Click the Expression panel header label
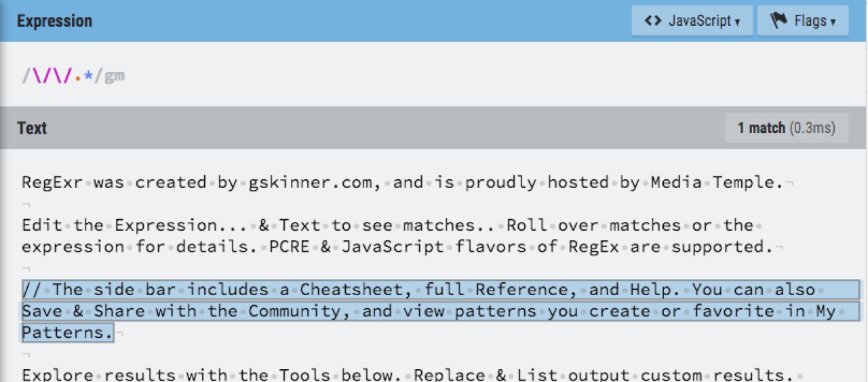 (x=54, y=21)
